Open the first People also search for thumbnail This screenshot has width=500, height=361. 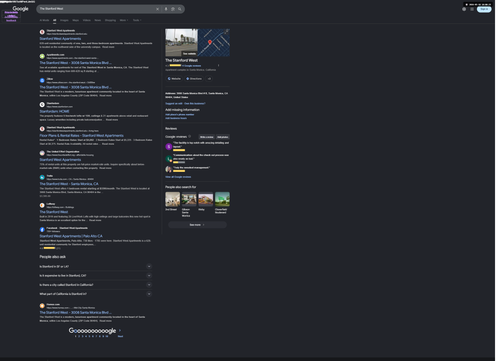pos(173,199)
